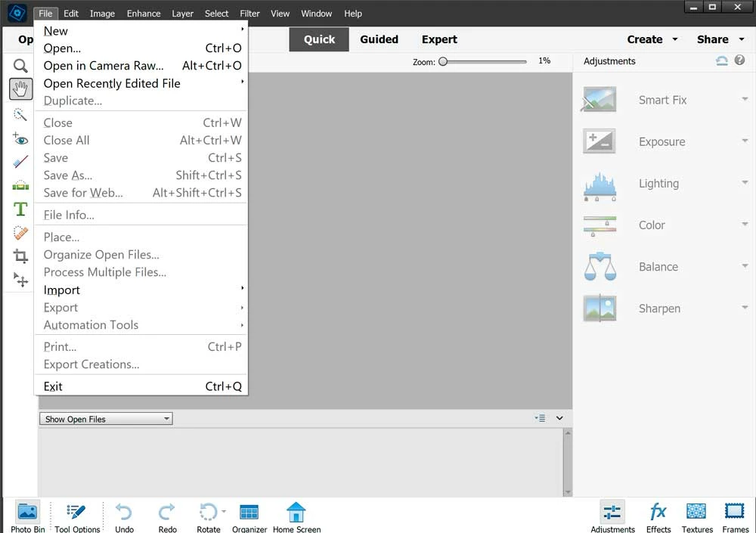This screenshot has height=533, width=756.
Task: Choose New from the File menu
Action: [141, 31]
